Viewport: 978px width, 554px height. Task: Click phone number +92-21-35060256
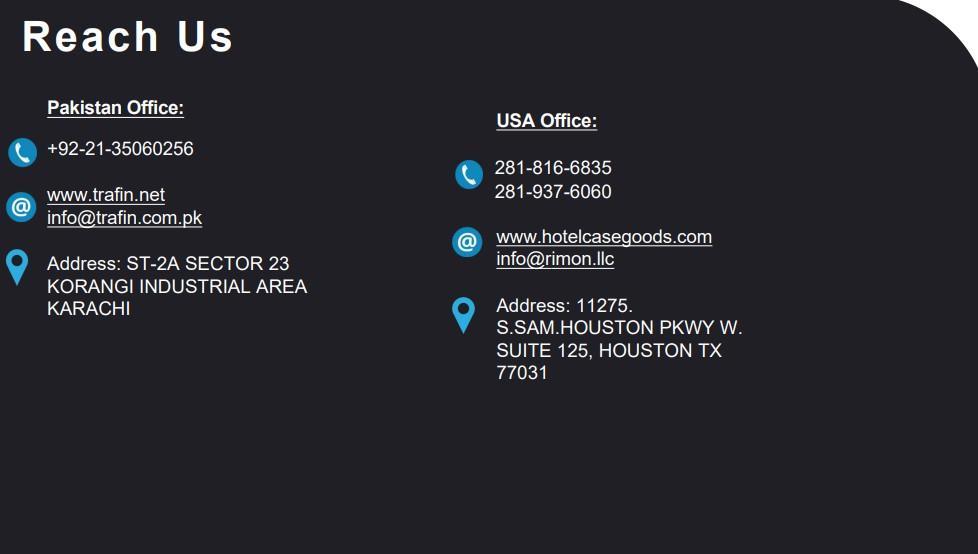tap(120, 149)
